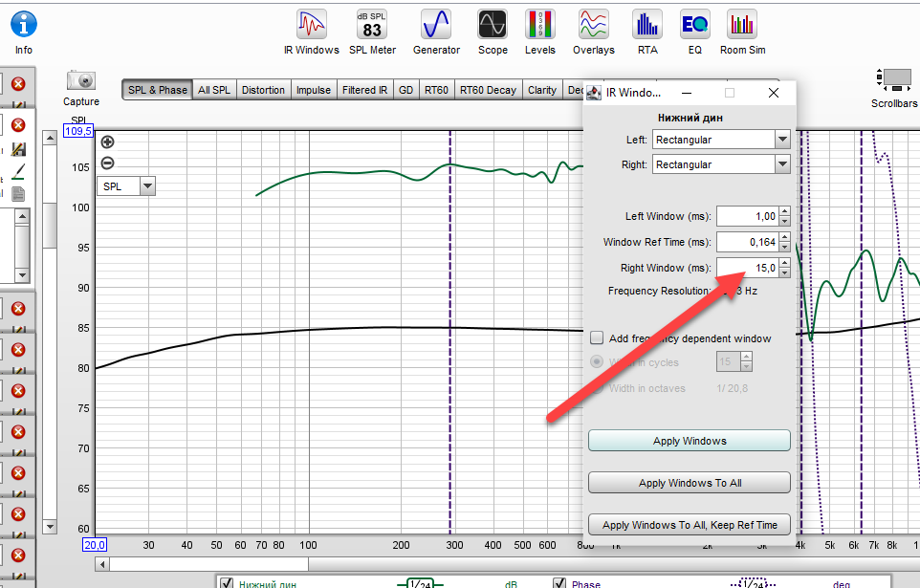Decrease Window Ref Time value

(x=785, y=247)
